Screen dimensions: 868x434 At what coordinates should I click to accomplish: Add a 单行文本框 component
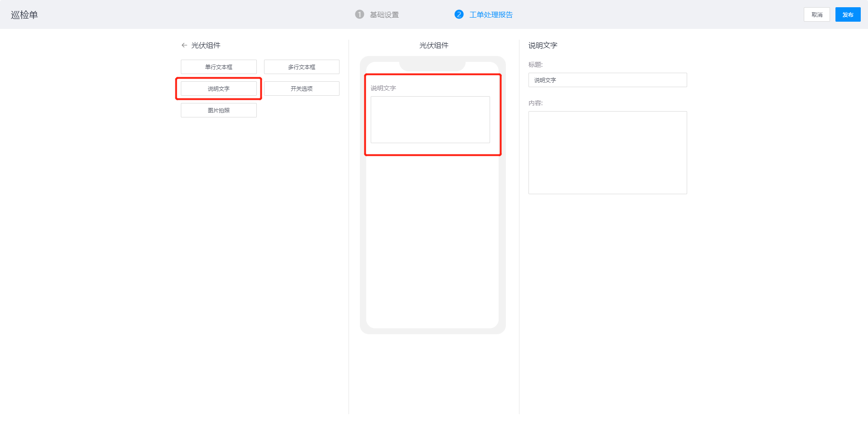click(219, 67)
